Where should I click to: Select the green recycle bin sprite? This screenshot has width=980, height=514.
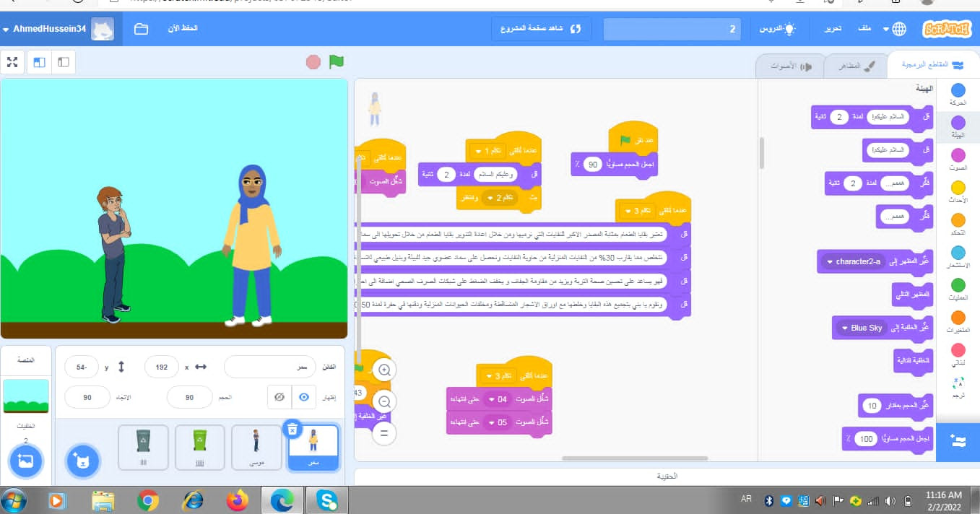(x=200, y=448)
